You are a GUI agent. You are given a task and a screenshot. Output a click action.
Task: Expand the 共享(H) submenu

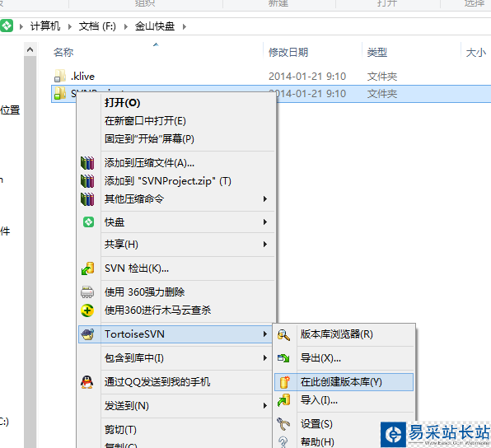point(265,245)
